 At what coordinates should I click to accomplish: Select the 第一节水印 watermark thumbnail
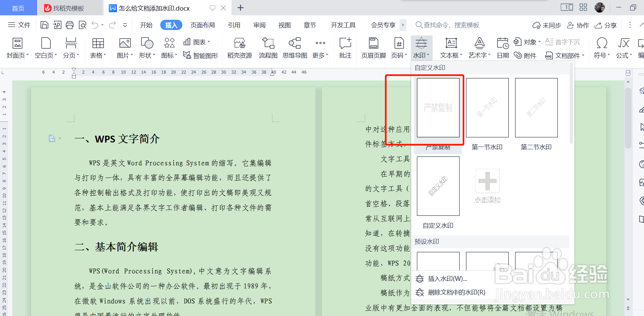pyautogui.click(x=487, y=108)
